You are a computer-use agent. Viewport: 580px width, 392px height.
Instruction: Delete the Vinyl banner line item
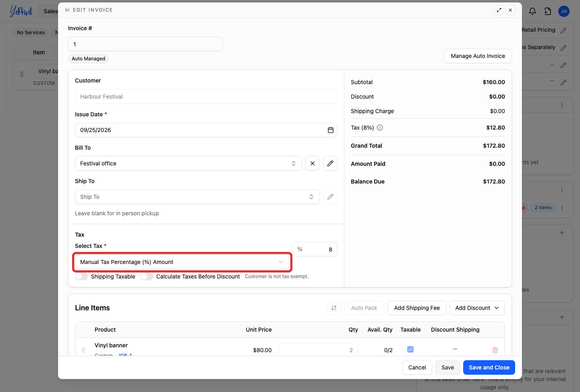click(495, 350)
